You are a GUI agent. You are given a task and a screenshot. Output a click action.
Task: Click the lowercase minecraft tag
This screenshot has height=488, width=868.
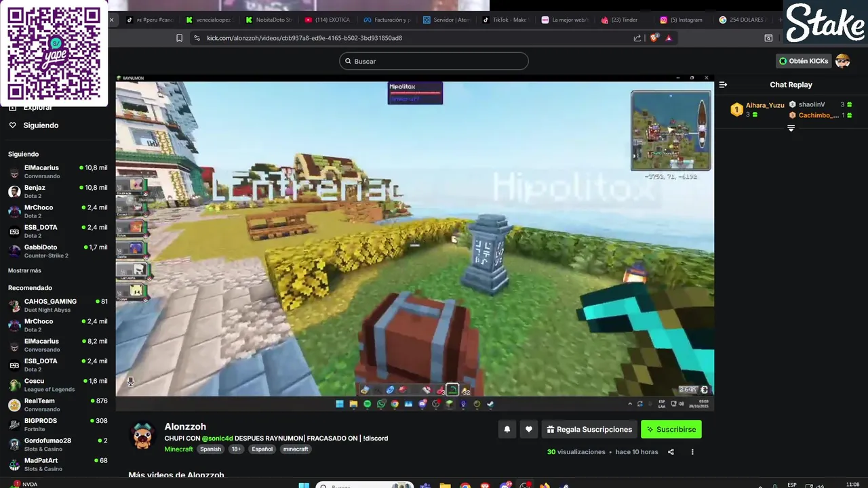pos(296,449)
